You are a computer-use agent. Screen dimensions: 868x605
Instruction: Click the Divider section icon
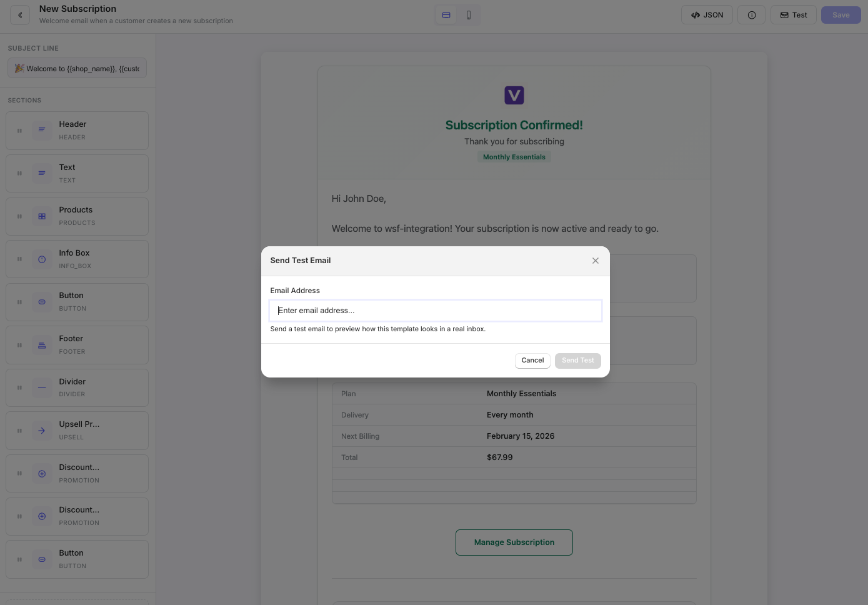pos(42,387)
